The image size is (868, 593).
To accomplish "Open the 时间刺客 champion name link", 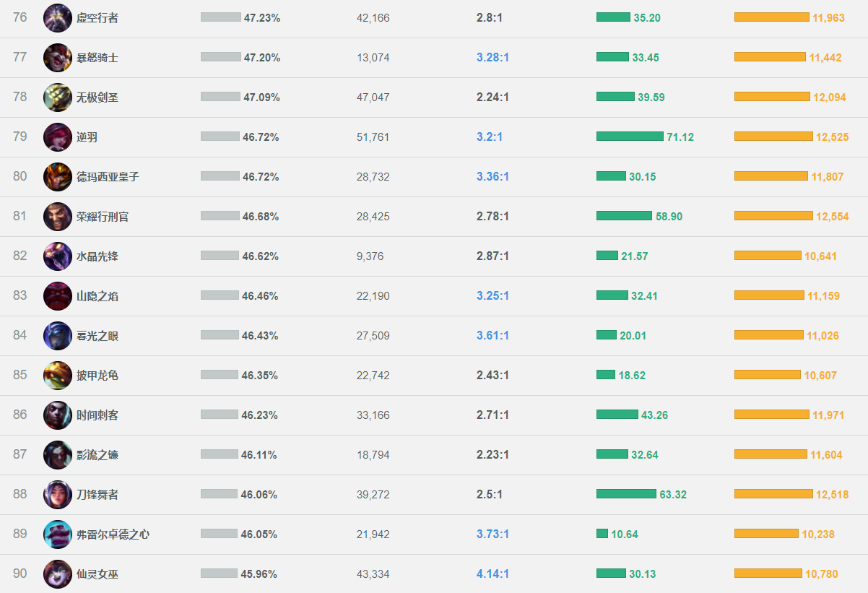I will (97, 415).
